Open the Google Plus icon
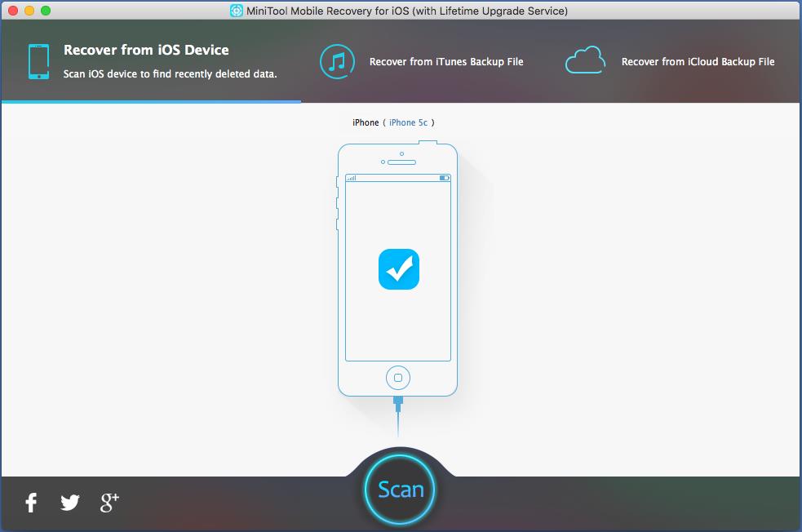 click(109, 503)
